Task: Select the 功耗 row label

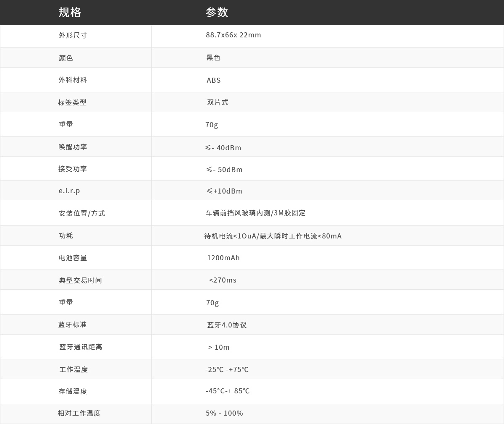Action: [66, 236]
